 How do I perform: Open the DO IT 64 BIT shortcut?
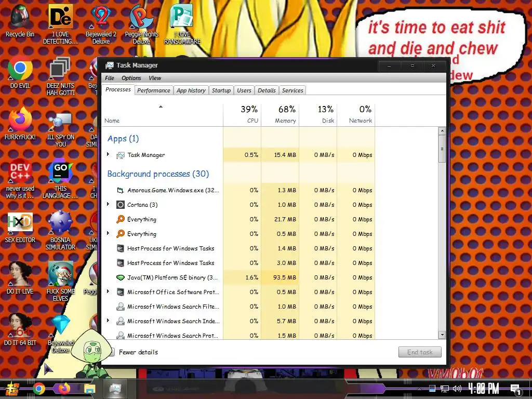(x=20, y=330)
